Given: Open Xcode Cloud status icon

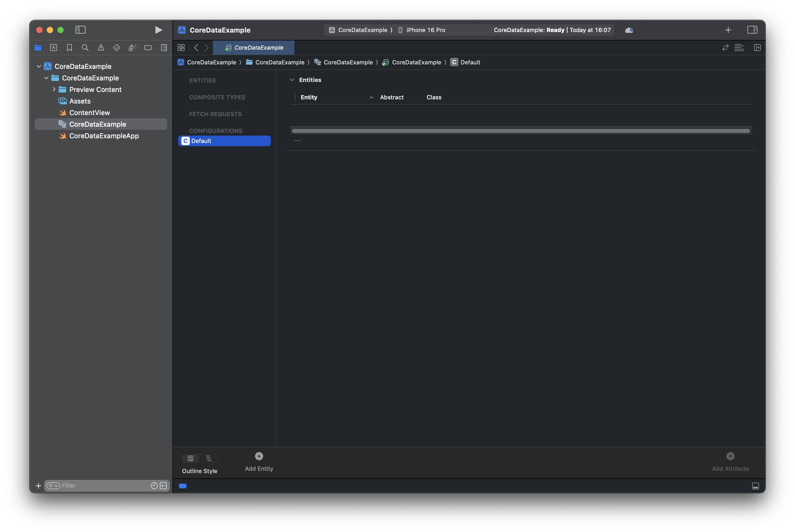Looking at the screenshot, I should coord(629,30).
